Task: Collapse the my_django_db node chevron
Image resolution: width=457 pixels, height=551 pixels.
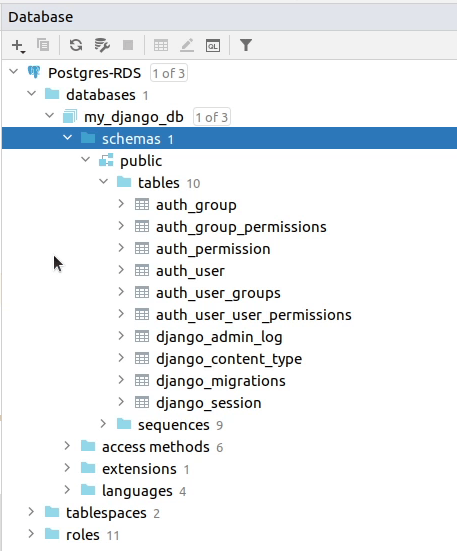Action: (50, 115)
